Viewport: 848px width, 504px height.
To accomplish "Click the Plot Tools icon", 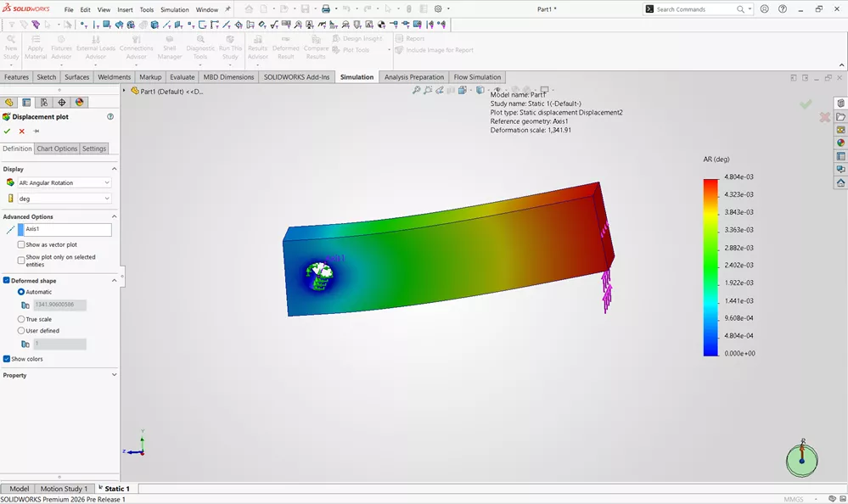I will [x=335, y=49].
